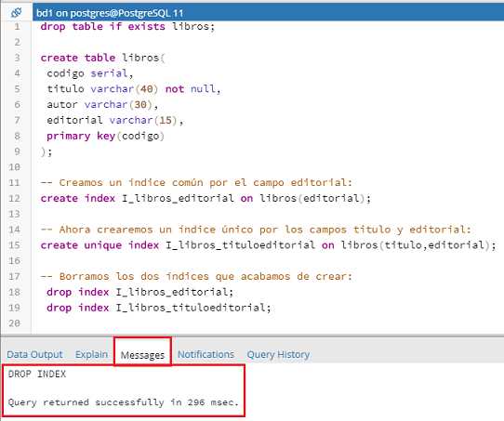
Task: Click the comment 'Creamos un índice común' line
Action: point(196,183)
